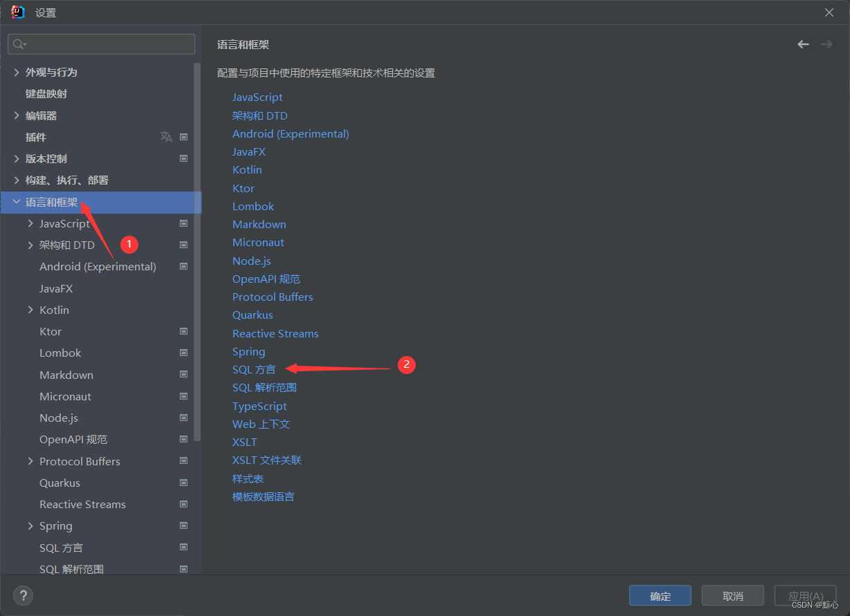Screen dimensions: 850x616
Task: Click the project-level icon beside Lombok row
Action: point(184,353)
